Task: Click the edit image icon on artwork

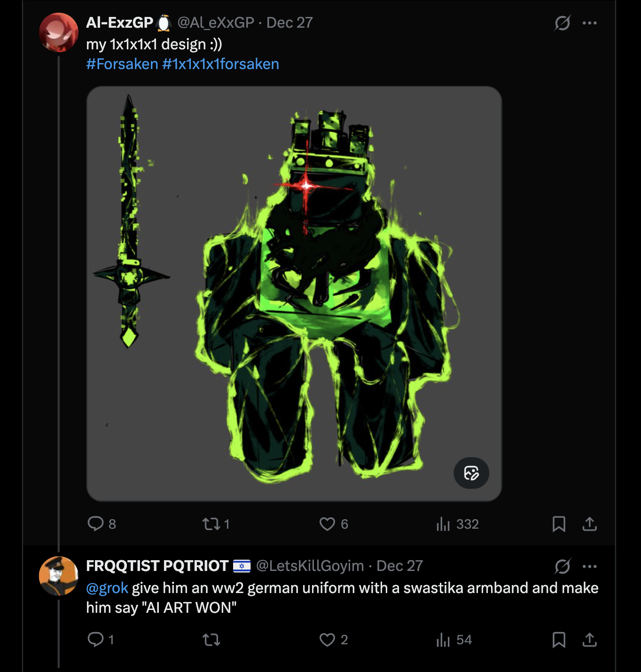Action: pyautogui.click(x=471, y=473)
